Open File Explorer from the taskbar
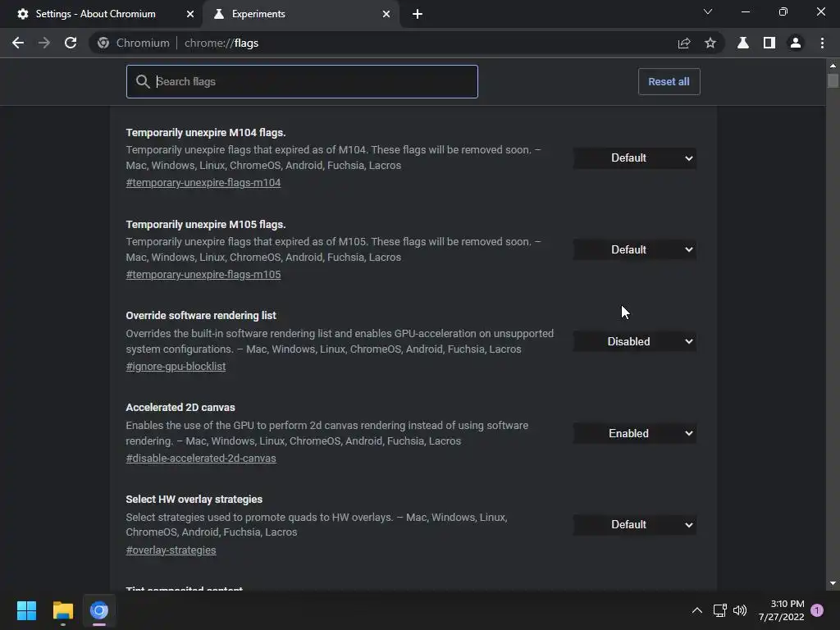840x630 pixels. pyautogui.click(x=62, y=610)
